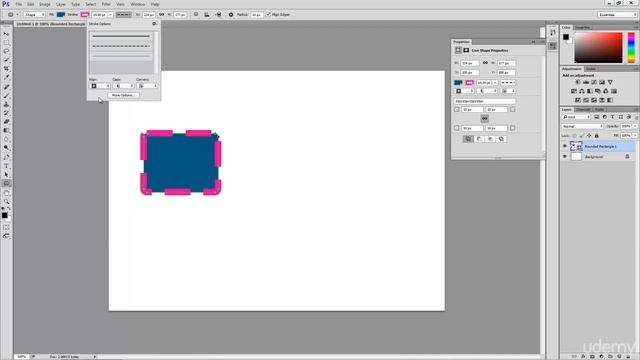Open the Align dropdown in Stroke Options
Screen dimensions: 640x360
click(100, 86)
